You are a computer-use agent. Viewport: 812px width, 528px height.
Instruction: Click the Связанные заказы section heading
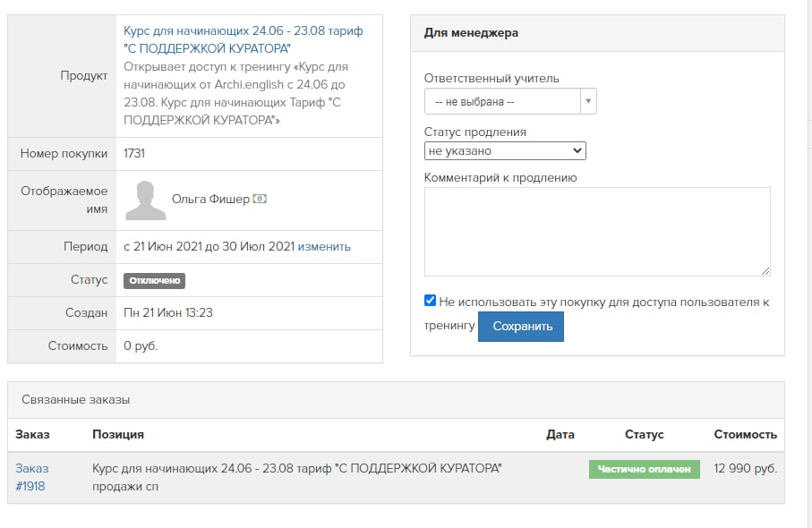click(75, 400)
